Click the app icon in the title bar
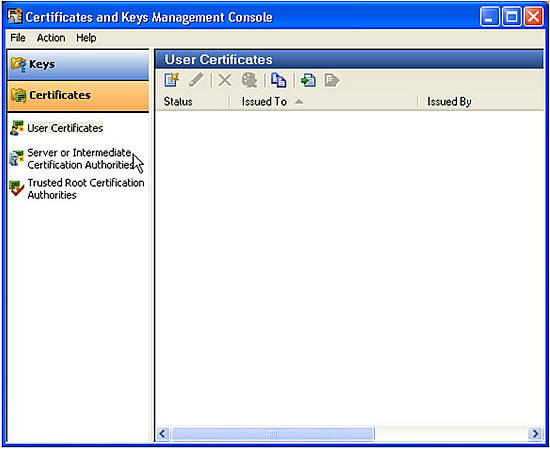 [15, 16]
